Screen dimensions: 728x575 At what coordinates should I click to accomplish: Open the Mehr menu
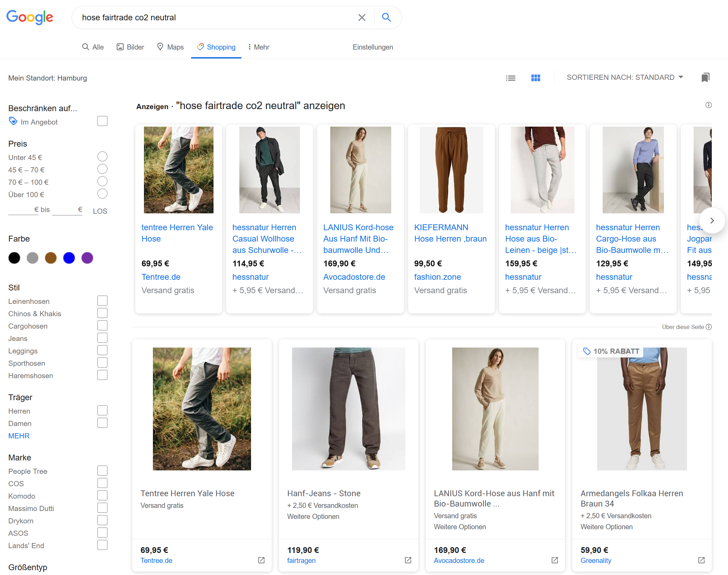259,47
